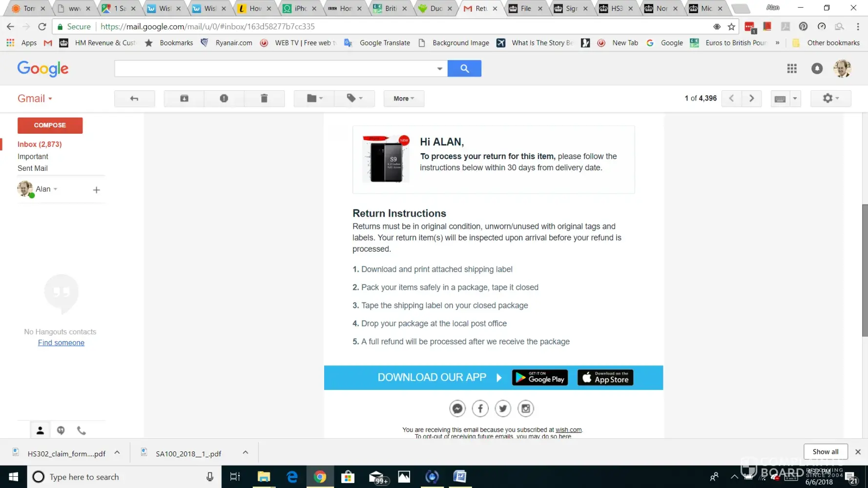This screenshot has width=868, height=488.
Task: Switch to the File browser tab
Action: click(x=526, y=8)
